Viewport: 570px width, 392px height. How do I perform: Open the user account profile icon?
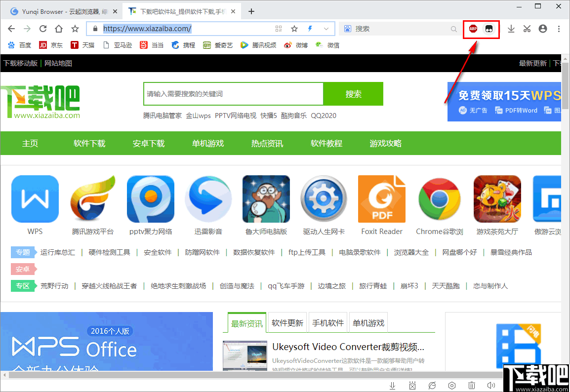pyautogui.click(x=542, y=29)
